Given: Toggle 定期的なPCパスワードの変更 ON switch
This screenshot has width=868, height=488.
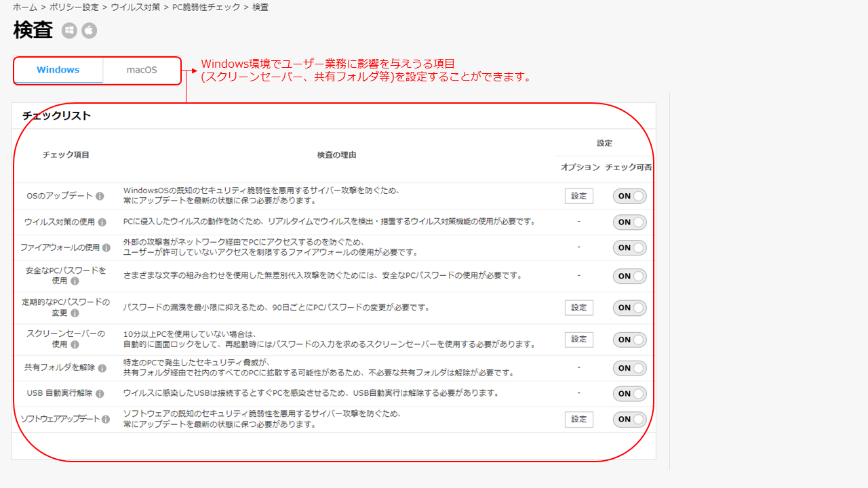Looking at the screenshot, I should 630,308.
